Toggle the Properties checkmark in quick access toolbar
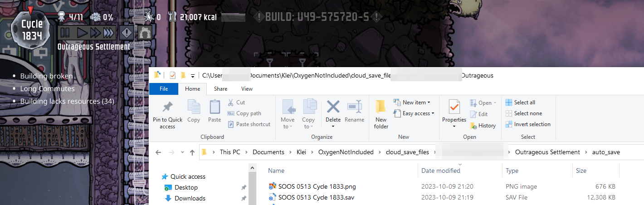Image resolution: width=644 pixels, height=205 pixels. 172,75
